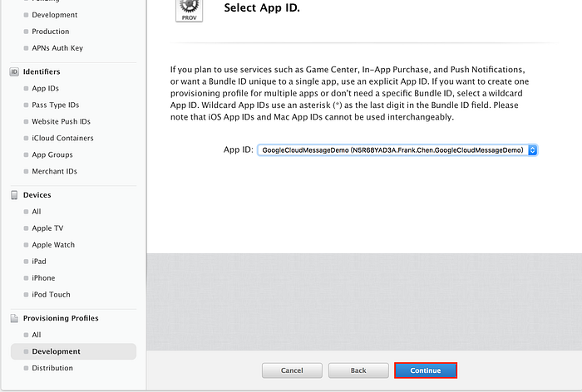Select APNs Auth Key in sidebar
The width and height of the screenshot is (582, 392).
coord(57,48)
